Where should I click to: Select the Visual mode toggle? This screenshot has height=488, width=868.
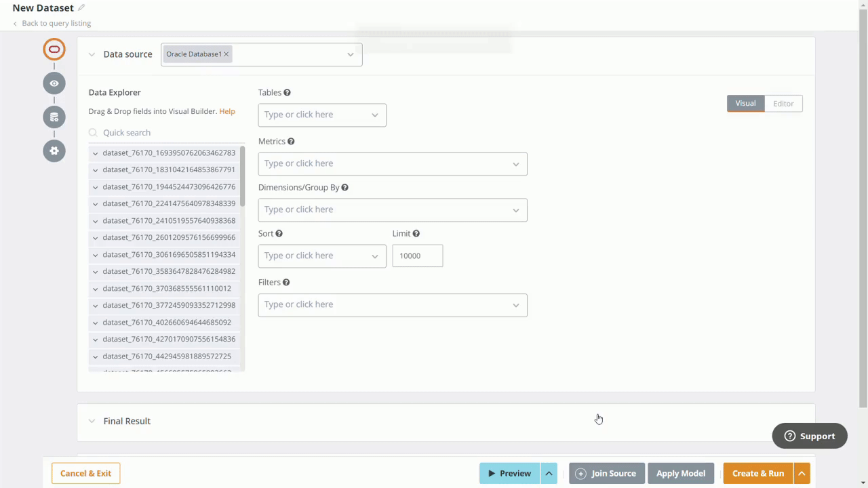[x=745, y=103]
